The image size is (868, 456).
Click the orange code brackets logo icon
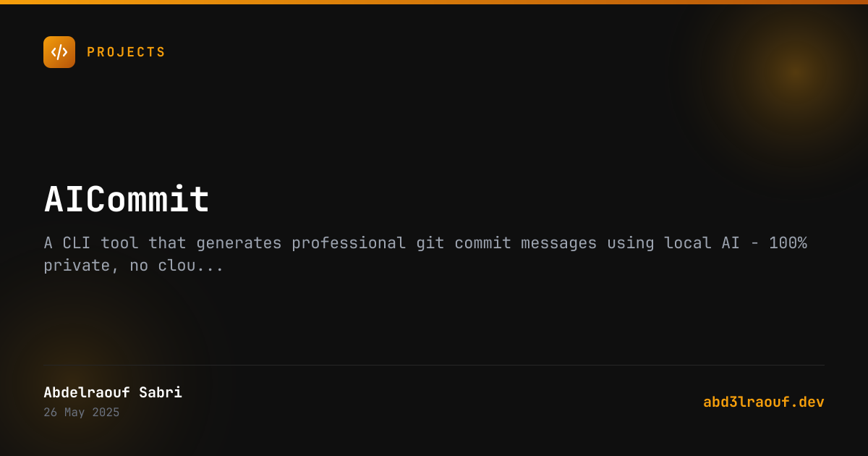(59, 52)
